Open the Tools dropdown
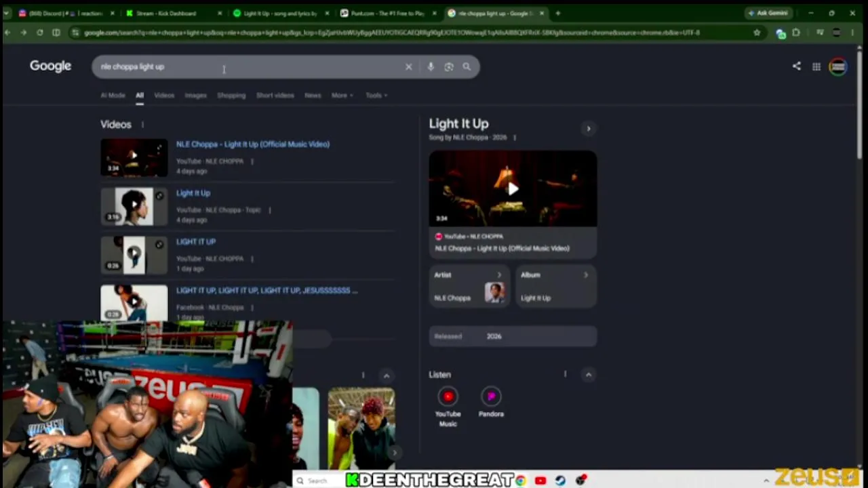Viewport: 868px width, 488px height. point(376,96)
